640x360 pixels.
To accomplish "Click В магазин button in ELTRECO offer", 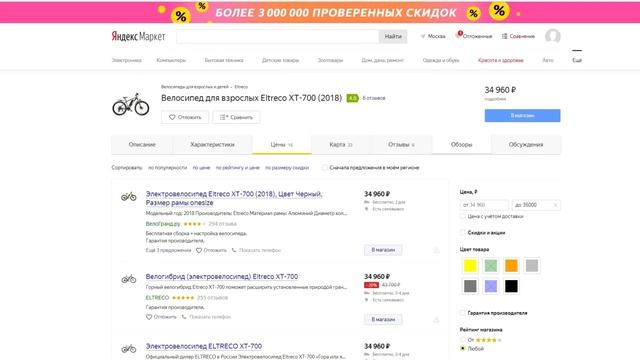I will (x=383, y=320).
